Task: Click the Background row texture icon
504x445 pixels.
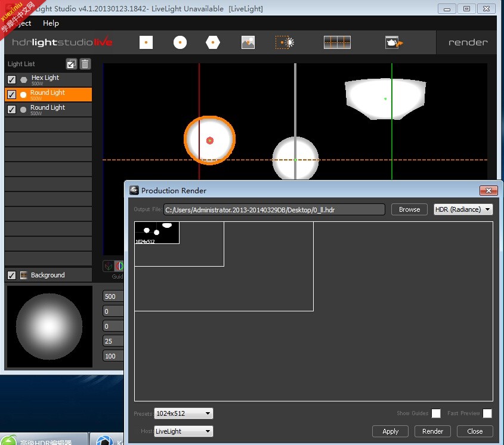Action: coord(23,275)
